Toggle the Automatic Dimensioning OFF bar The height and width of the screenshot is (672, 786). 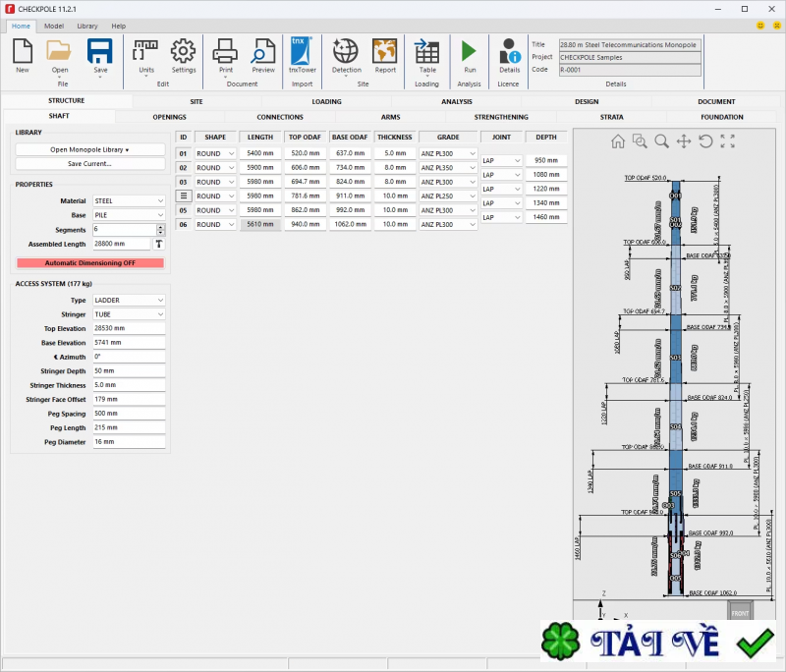[90, 263]
